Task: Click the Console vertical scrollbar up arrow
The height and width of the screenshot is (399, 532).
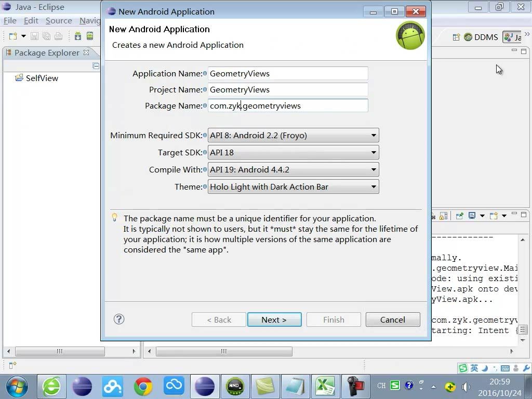Action: pos(523,240)
